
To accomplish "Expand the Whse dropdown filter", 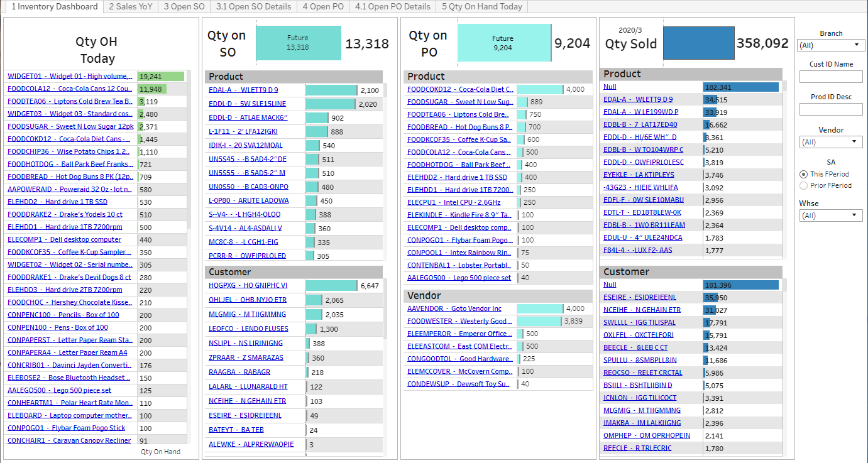I will point(830,215).
